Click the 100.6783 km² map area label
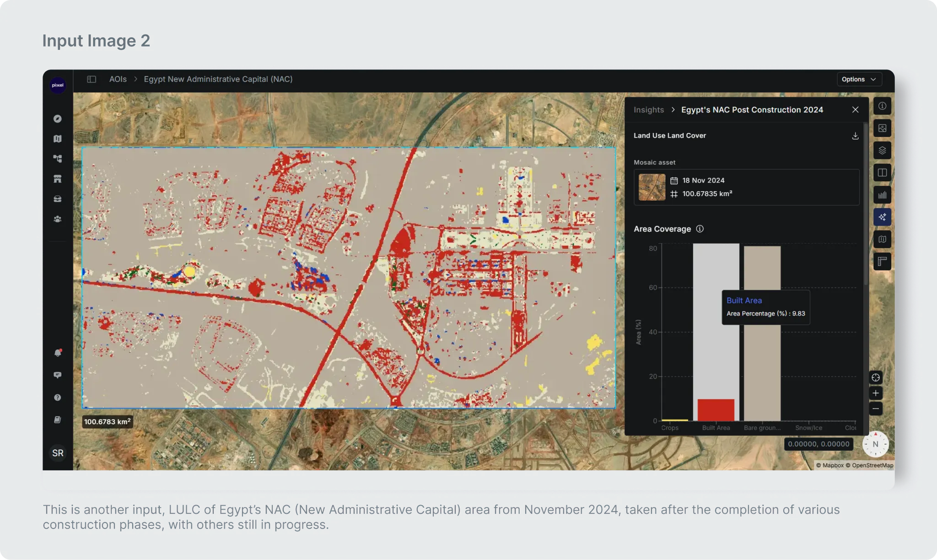Screen dimensions: 937x560 tap(108, 421)
